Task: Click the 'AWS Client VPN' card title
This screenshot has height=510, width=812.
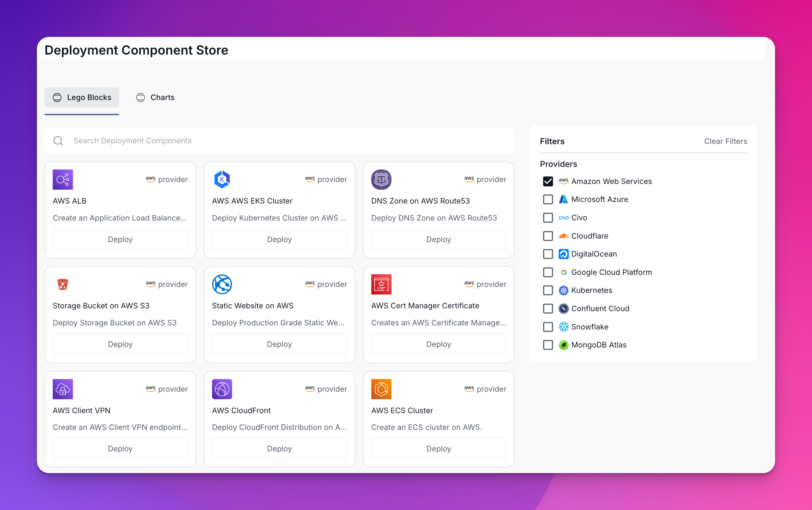Action: (81, 411)
